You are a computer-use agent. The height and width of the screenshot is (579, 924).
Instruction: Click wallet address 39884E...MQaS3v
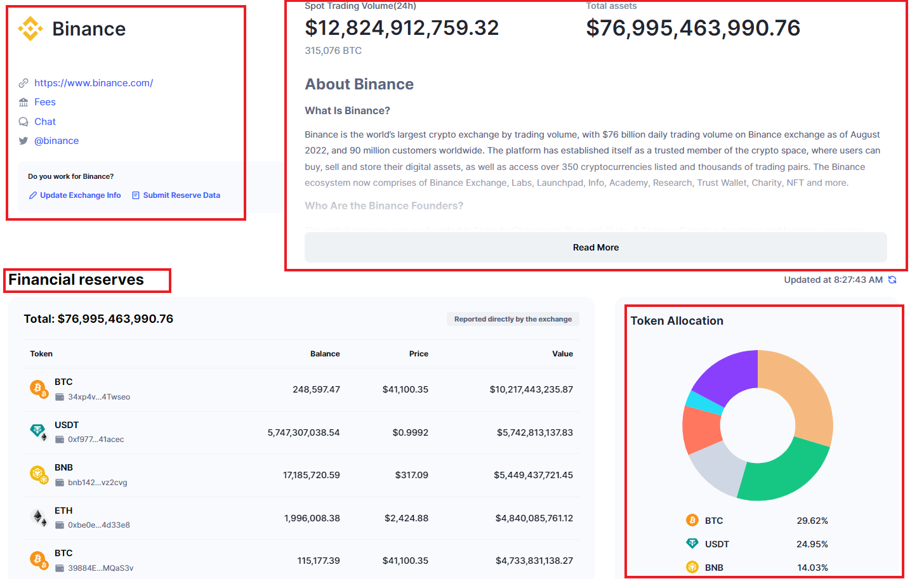click(x=101, y=568)
